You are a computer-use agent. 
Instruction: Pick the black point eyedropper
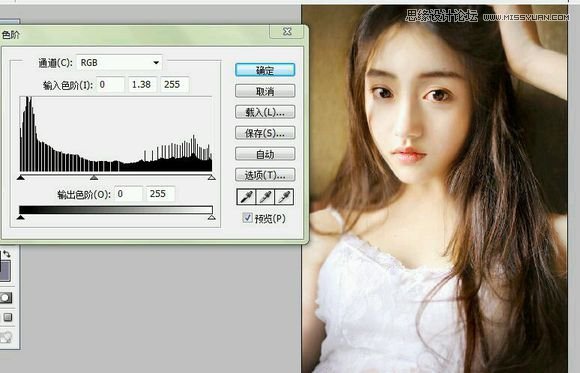246,197
